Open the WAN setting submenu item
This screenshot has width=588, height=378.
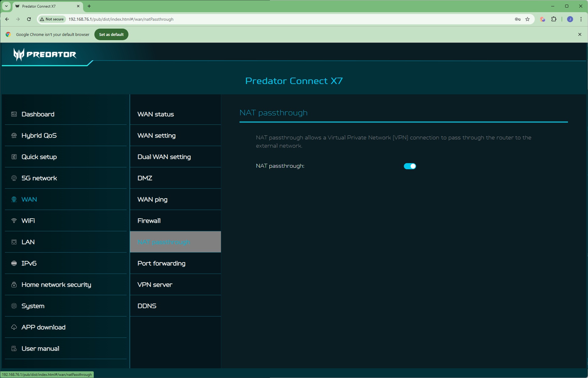pos(156,135)
